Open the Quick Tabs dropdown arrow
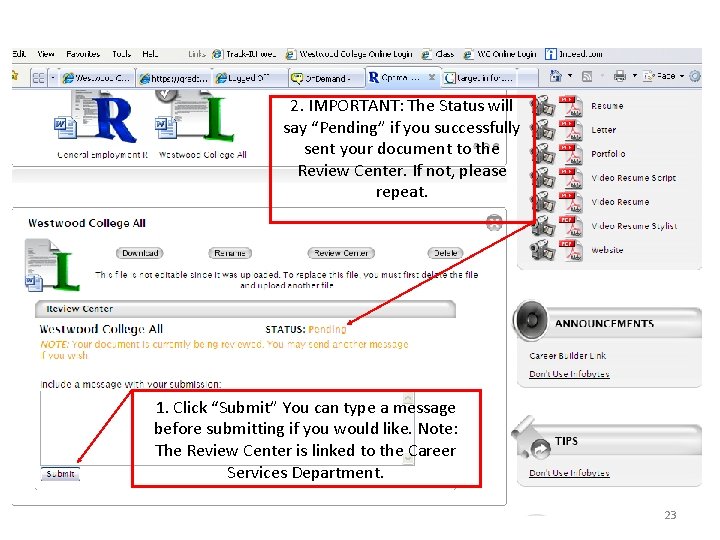 (53, 78)
